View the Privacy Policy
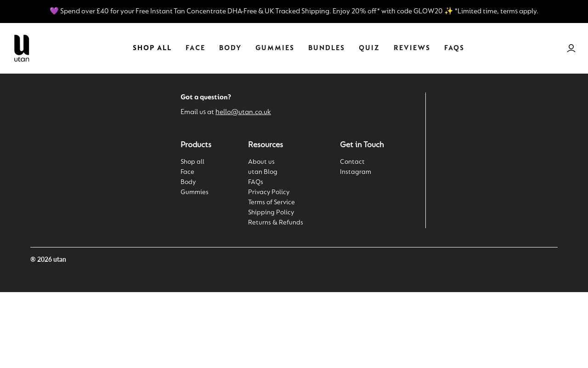This screenshot has height=368, width=588. 269,192
